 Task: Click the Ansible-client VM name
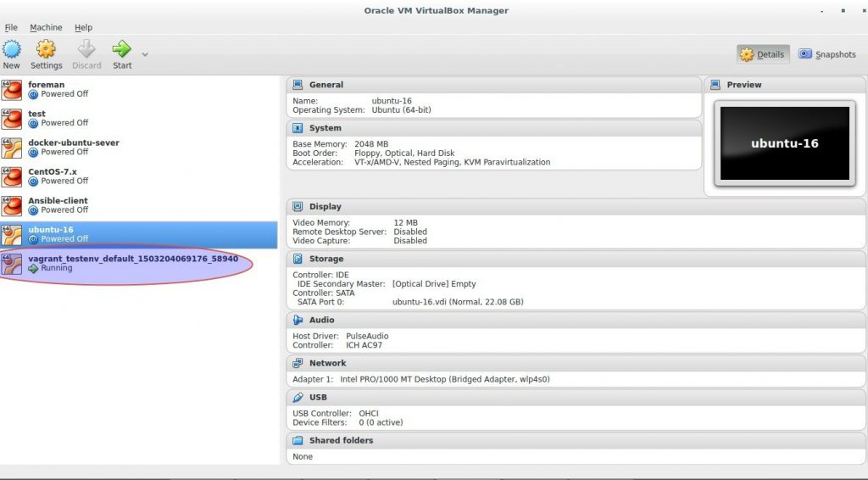pyautogui.click(x=58, y=200)
